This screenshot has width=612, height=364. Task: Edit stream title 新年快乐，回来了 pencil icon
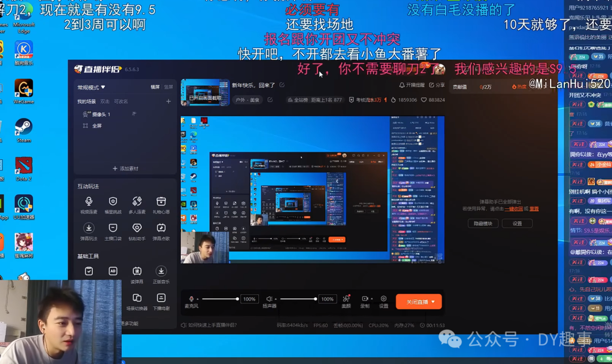(282, 85)
